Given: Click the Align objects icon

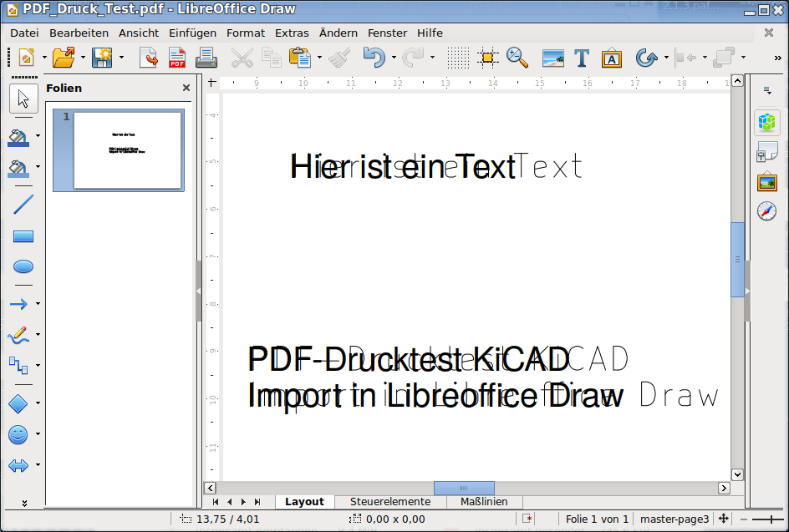Looking at the screenshot, I should (686, 58).
